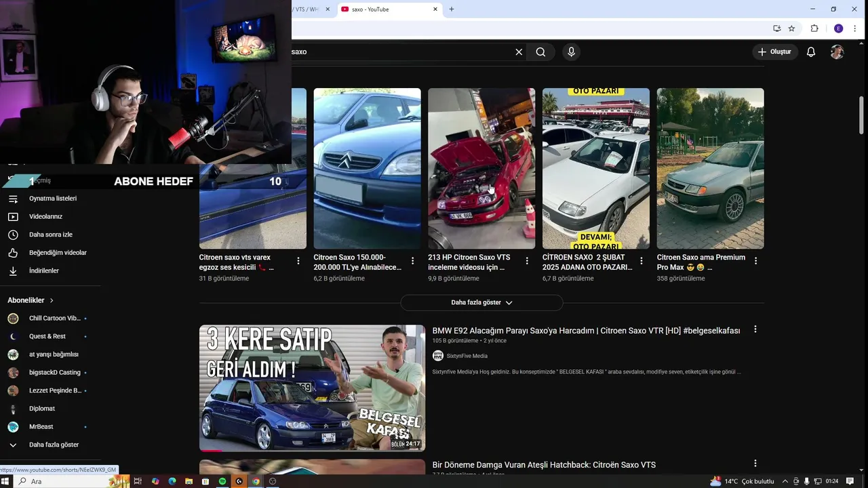
Task: Click the SixtynFive Media channel avatar
Action: pos(438,356)
